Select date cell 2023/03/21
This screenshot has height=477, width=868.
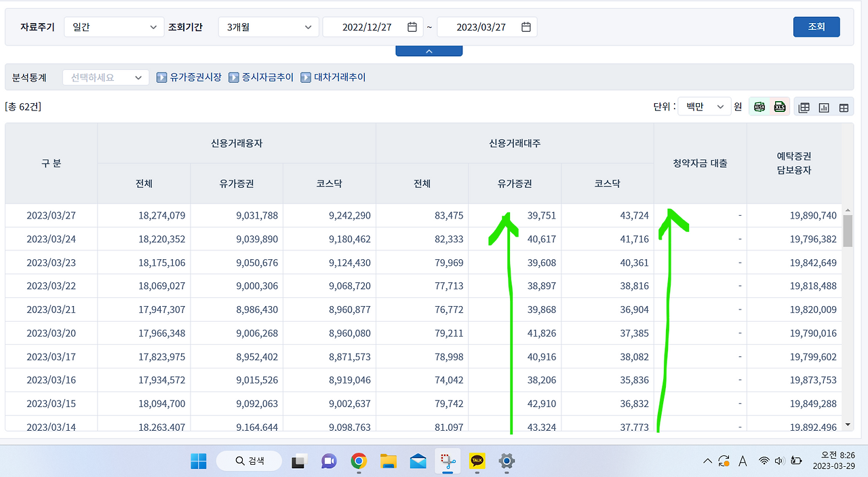[51, 309]
